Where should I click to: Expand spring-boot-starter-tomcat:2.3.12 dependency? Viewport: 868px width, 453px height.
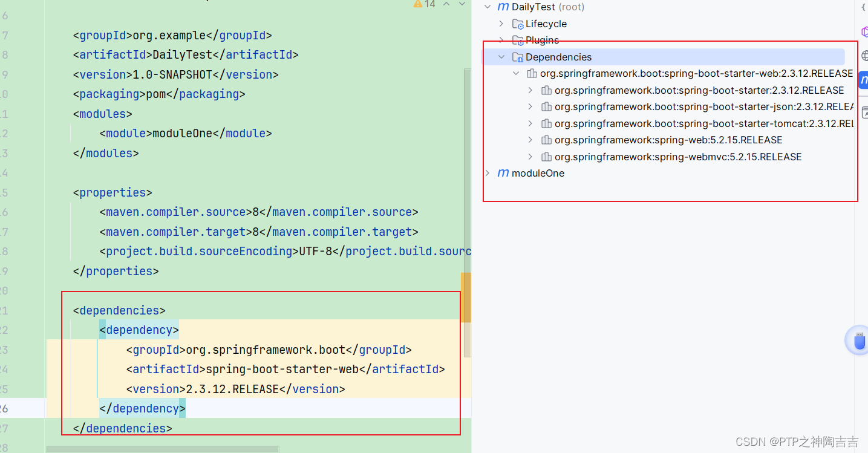click(x=530, y=123)
